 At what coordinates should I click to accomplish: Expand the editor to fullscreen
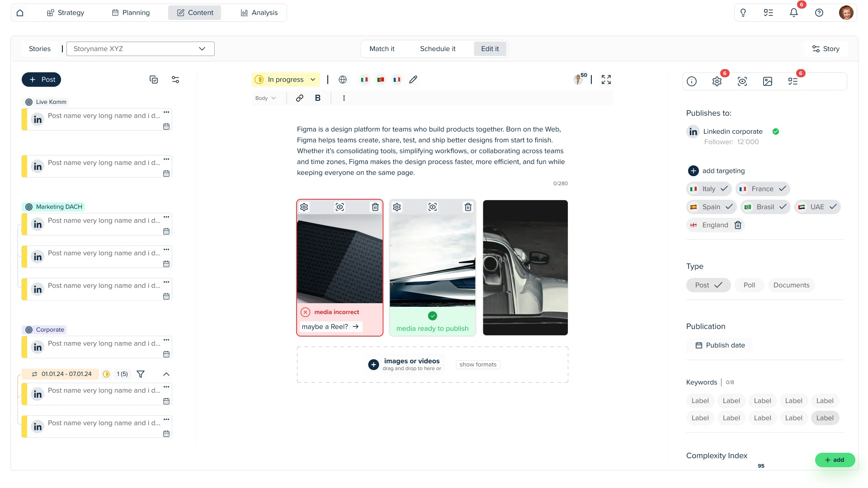click(x=606, y=80)
